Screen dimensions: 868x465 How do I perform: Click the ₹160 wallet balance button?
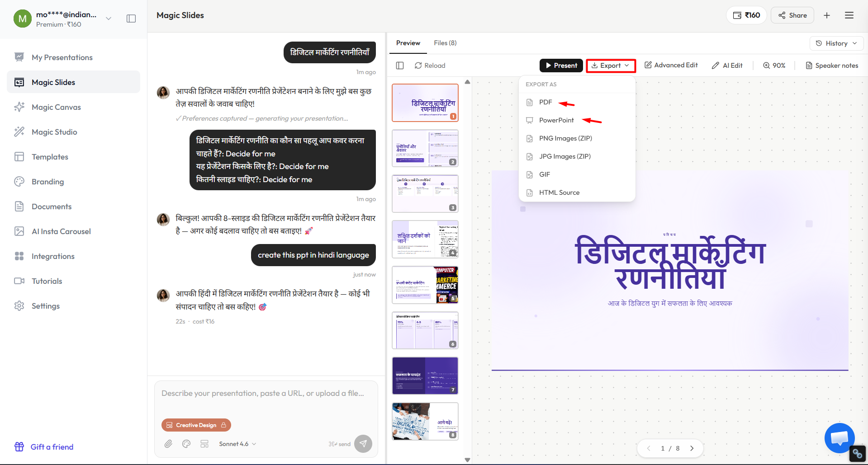click(x=746, y=15)
